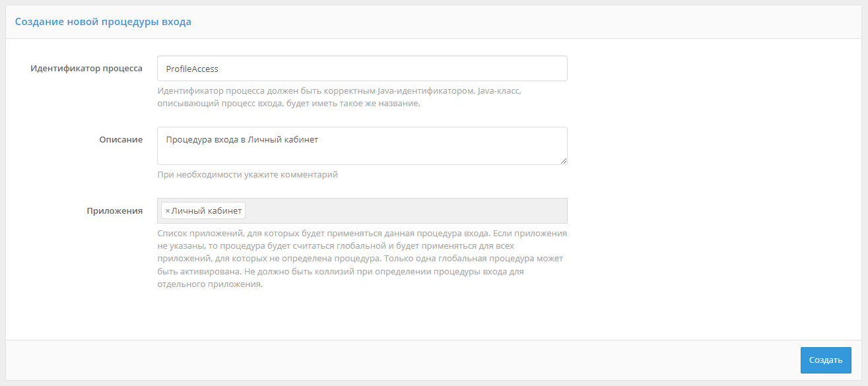Viewport: 868px width, 386px height.
Task: Click the 'При необходимости укажите комментарий' hint
Action: [x=248, y=175]
